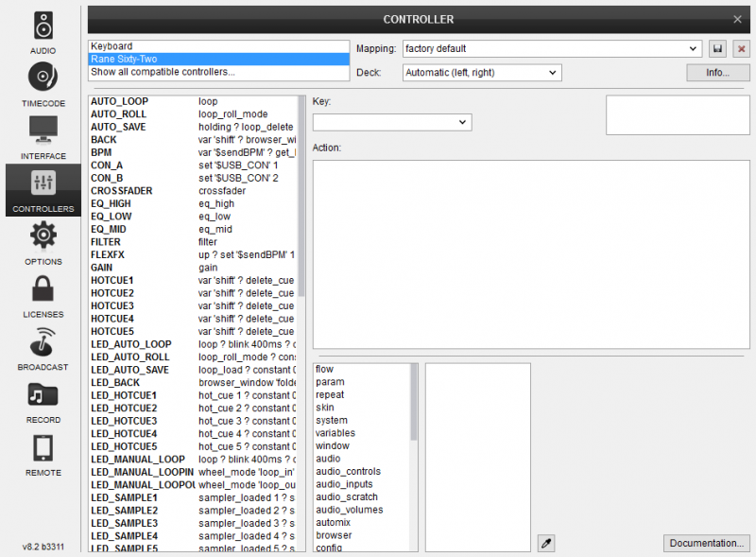756x557 pixels.
Task: Select the LED_MANUAL_LOOPIN mapping row
Action: pyautogui.click(x=194, y=473)
